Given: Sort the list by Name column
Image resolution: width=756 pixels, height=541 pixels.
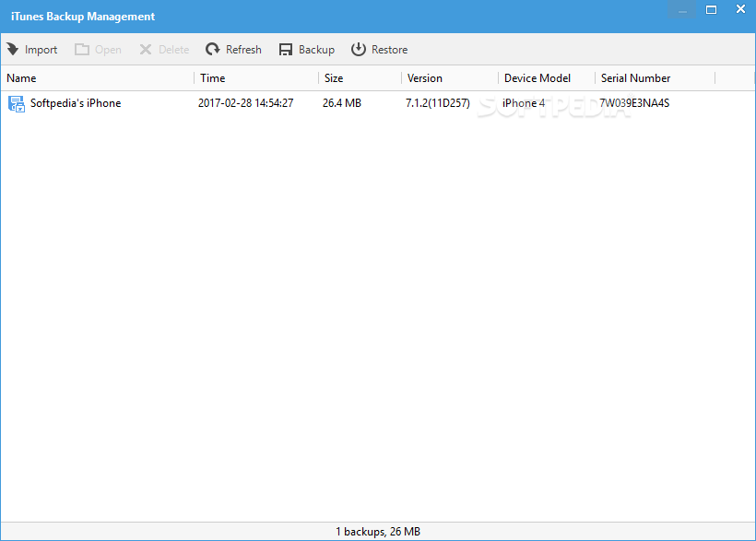Looking at the screenshot, I should [x=98, y=78].
